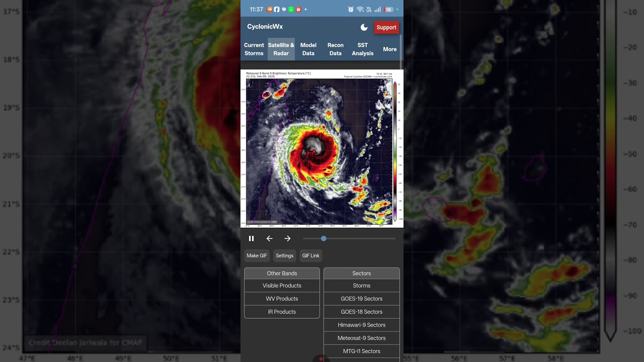The height and width of the screenshot is (362, 644).
Task: Tap the chat bubble notification icon
Action: 284,10
